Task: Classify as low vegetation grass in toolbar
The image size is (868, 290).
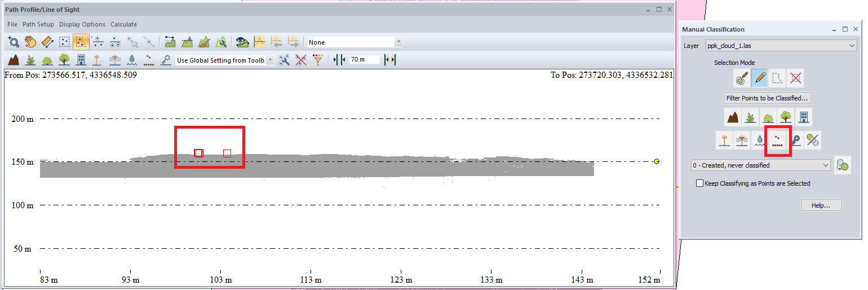Action: (30, 60)
